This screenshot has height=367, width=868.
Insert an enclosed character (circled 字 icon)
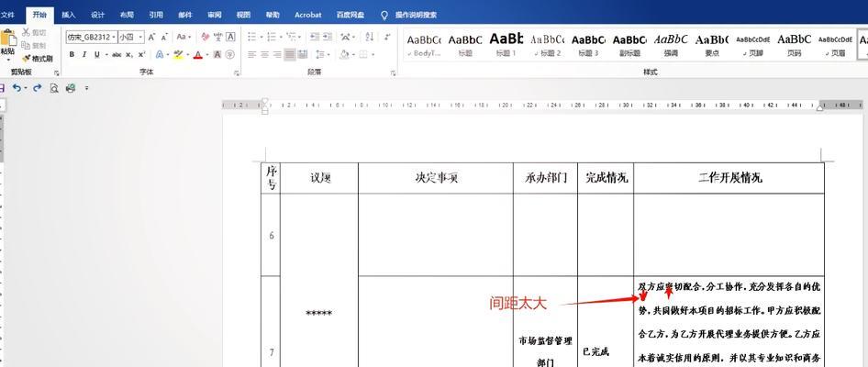230,55
